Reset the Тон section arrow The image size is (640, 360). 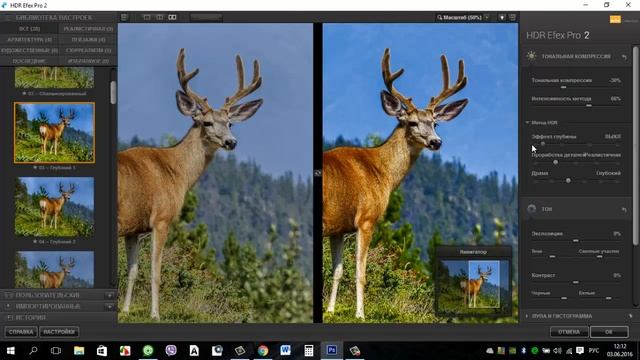pyautogui.click(x=624, y=209)
